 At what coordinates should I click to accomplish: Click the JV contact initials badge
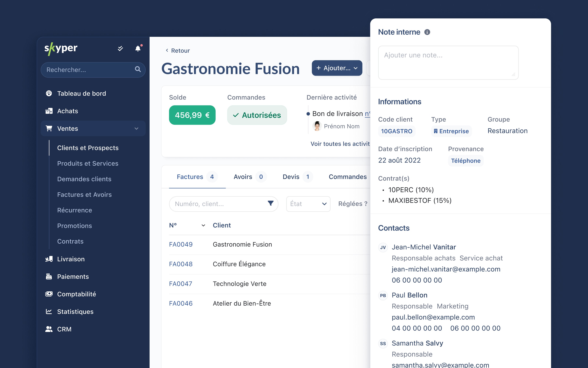click(383, 247)
